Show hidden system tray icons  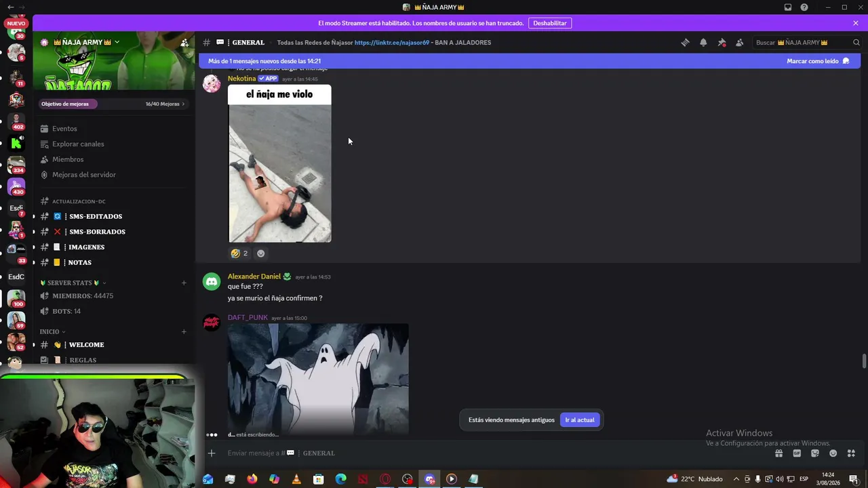click(x=736, y=479)
